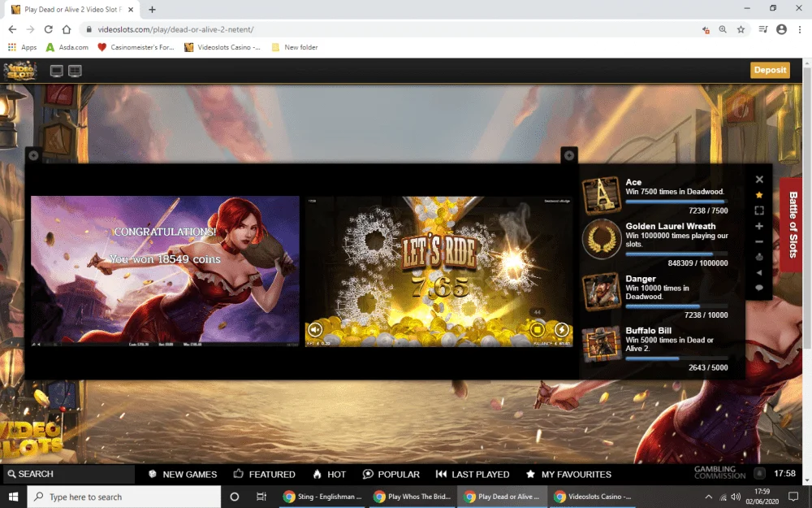Open Windows Task View
812x508 pixels.
point(261,497)
